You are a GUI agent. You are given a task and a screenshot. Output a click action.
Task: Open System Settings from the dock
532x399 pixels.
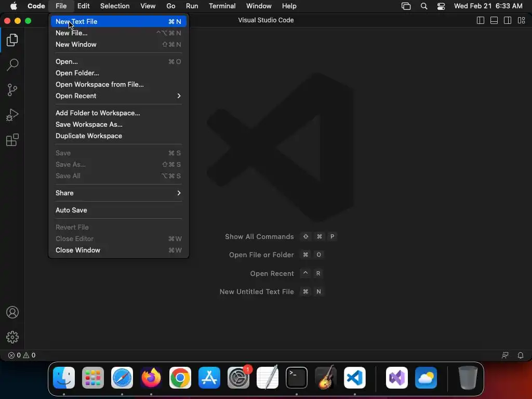(x=238, y=378)
